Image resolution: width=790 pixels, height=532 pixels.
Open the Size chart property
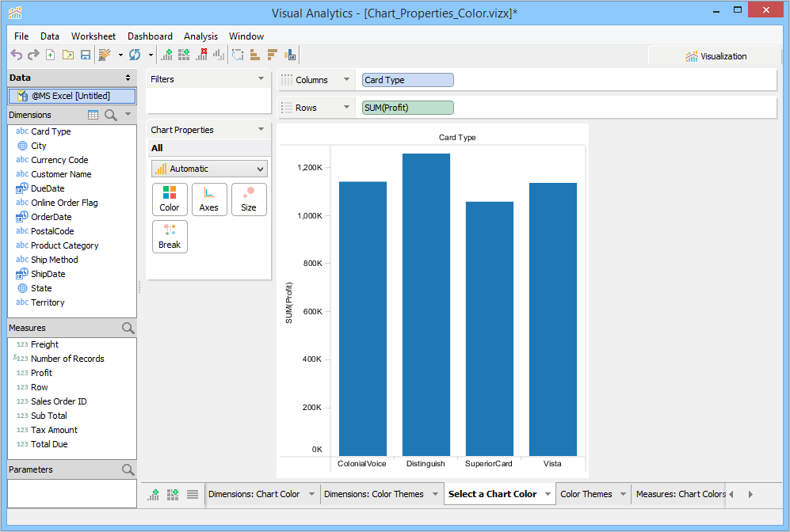tap(249, 199)
